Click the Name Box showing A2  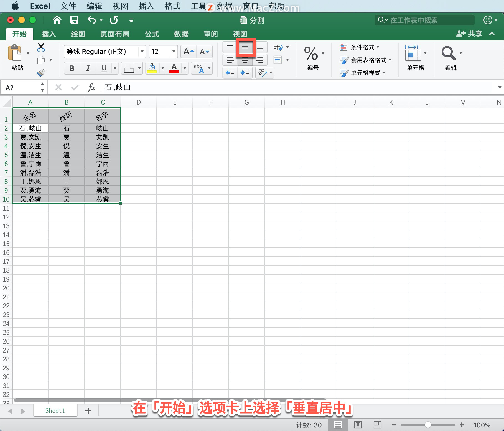coord(24,88)
